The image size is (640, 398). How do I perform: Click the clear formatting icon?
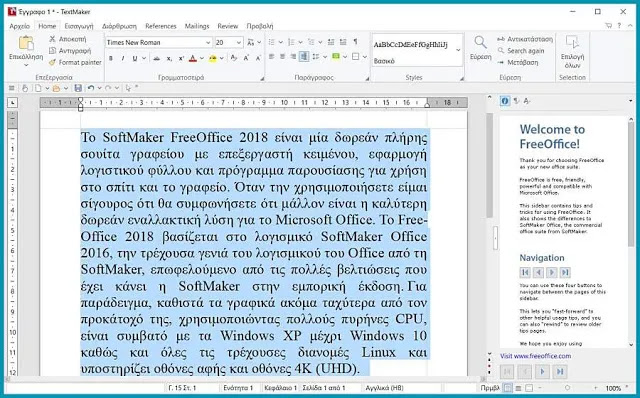[x=233, y=58]
